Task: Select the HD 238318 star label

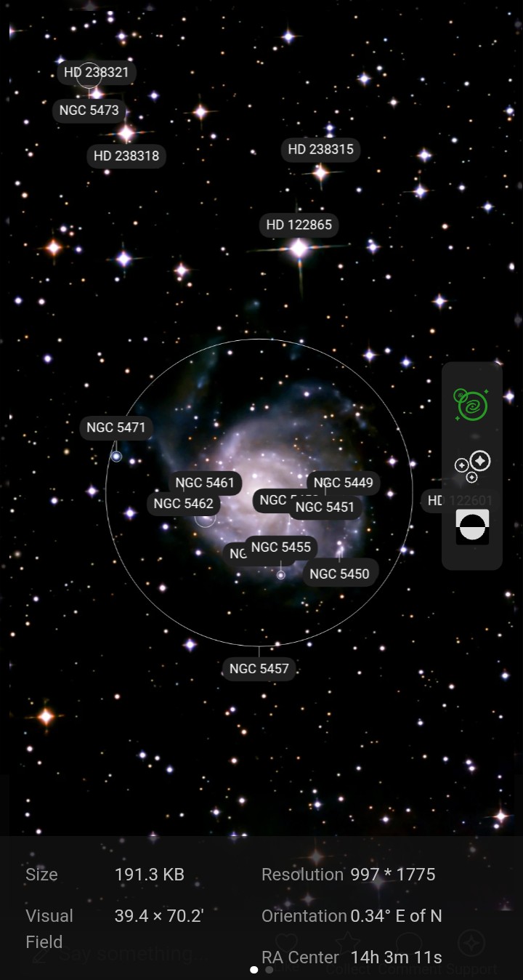Action: tap(126, 156)
